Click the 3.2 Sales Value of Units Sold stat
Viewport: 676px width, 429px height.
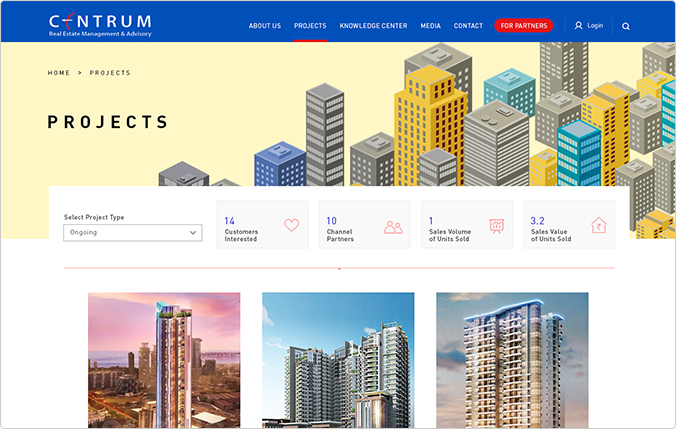click(x=569, y=225)
